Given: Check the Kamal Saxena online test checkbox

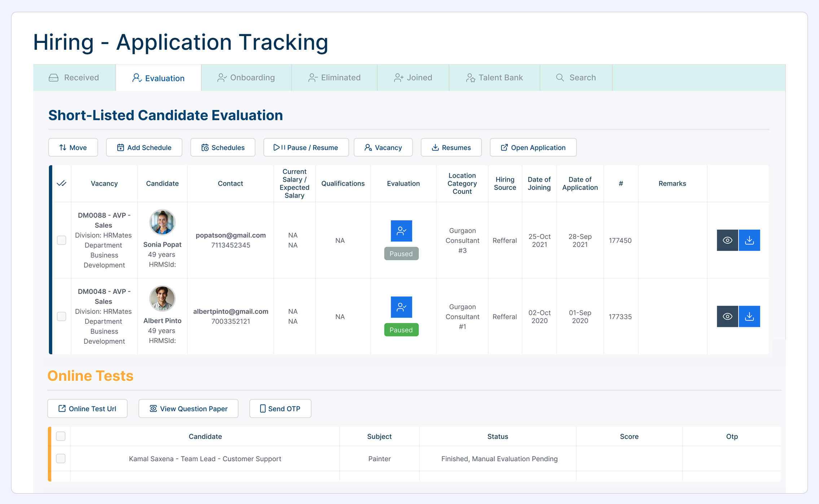Looking at the screenshot, I should tap(61, 459).
